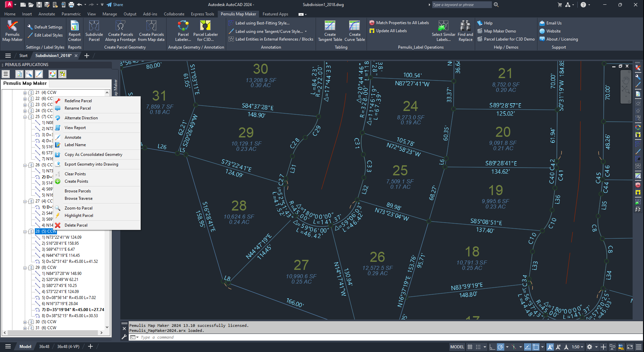
Task: Open the Pemulis Map Maker ribbon tool
Action: (12, 31)
